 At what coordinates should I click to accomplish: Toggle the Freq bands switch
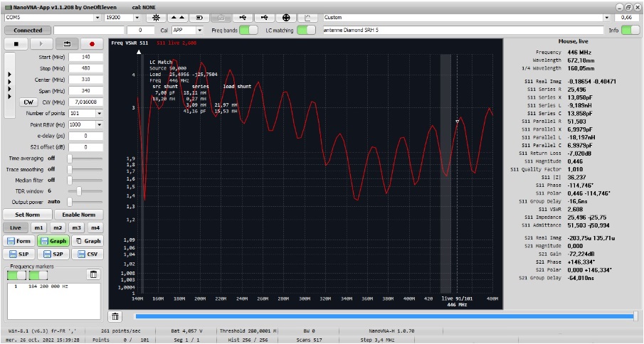(248, 30)
